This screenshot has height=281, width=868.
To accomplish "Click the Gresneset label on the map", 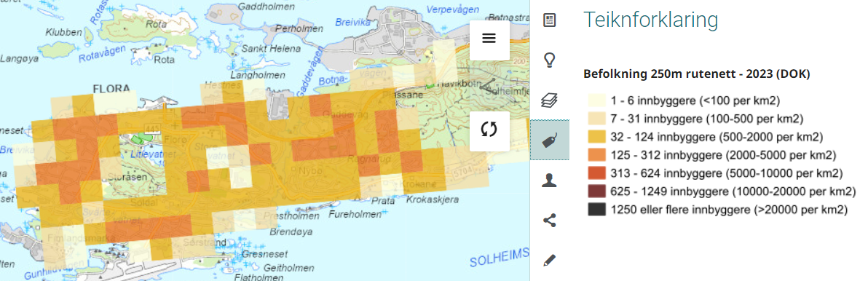I will click(265, 255).
